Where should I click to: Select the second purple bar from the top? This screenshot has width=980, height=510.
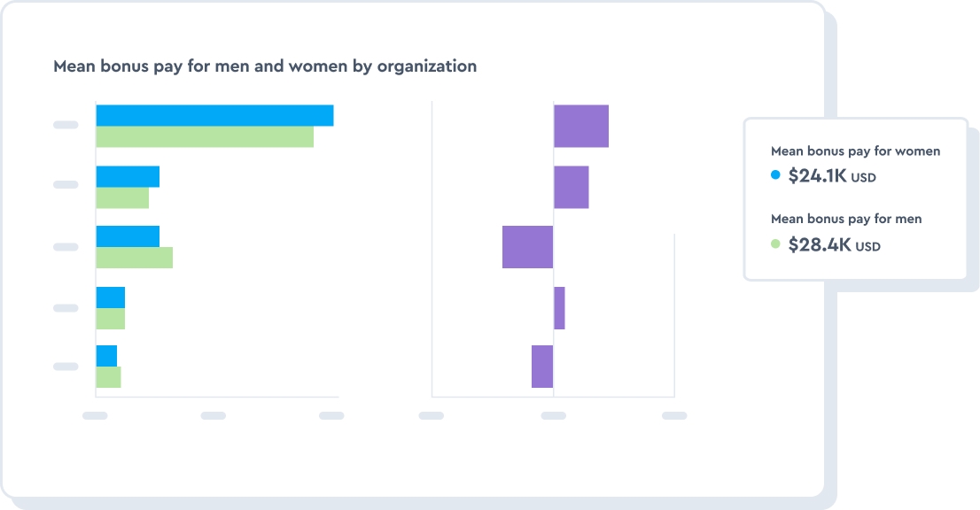pos(572,187)
